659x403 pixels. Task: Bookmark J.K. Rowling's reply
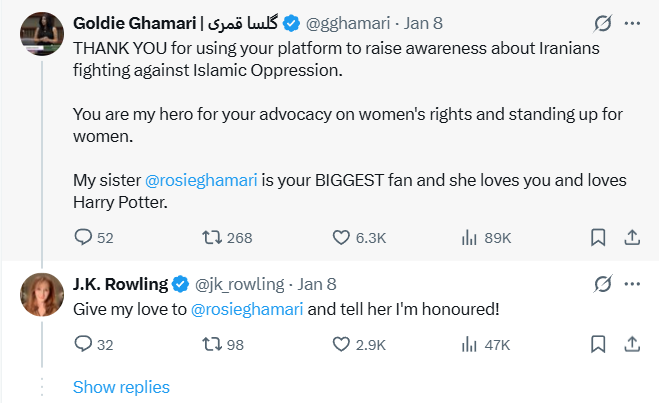pyautogui.click(x=597, y=344)
